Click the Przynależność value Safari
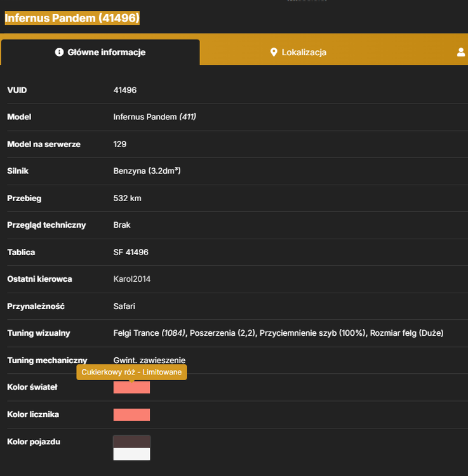The image size is (468, 476). (x=124, y=307)
